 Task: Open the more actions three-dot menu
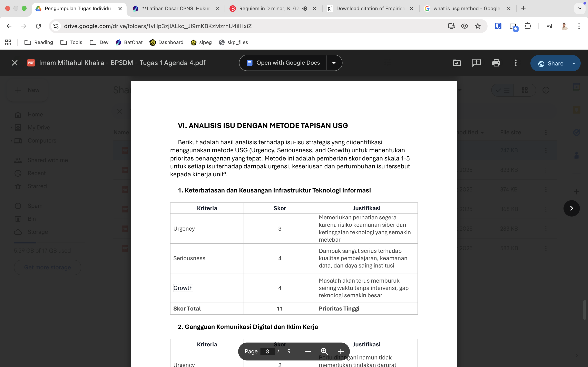click(516, 63)
